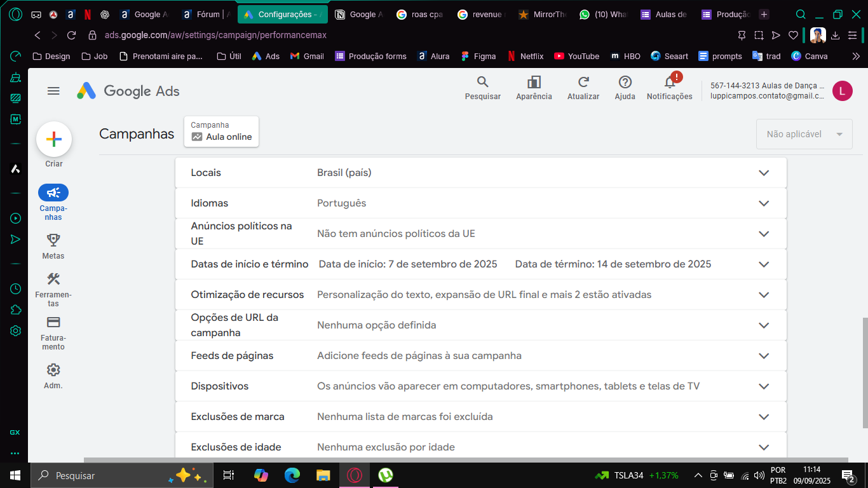Expand Otimização de recursos row

480,295
